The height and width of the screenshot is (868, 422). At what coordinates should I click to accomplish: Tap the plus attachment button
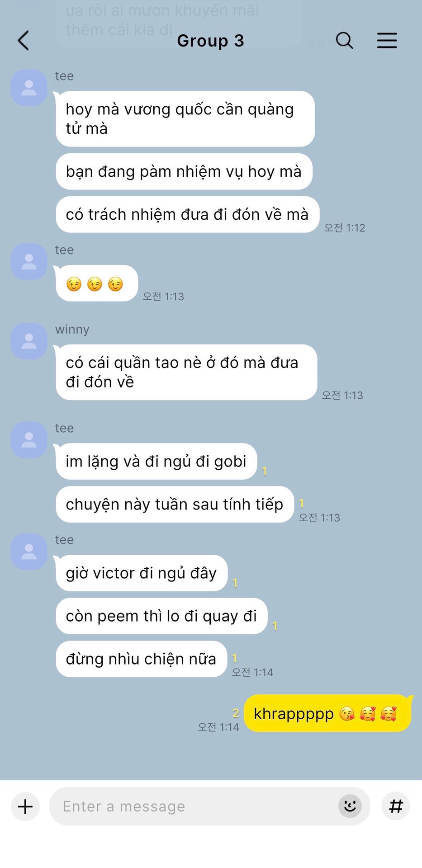coord(25,806)
